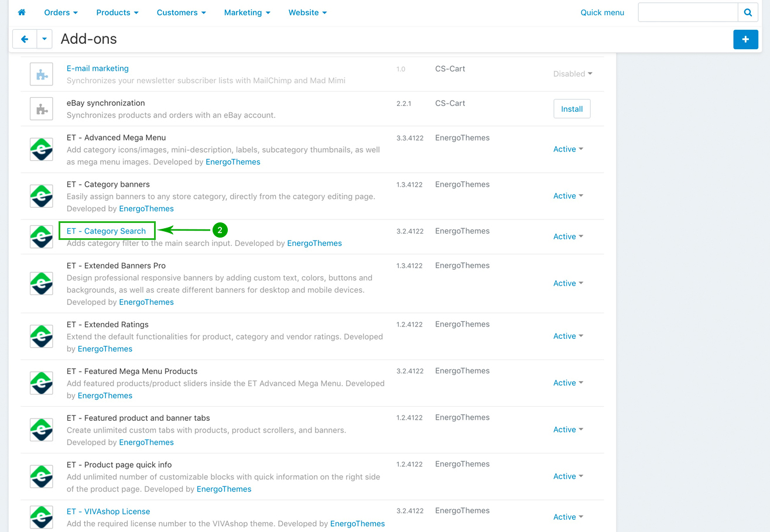Click 'ET - Featured product and banner tabs' title
Image resolution: width=770 pixels, height=532 pixels.
138,418
